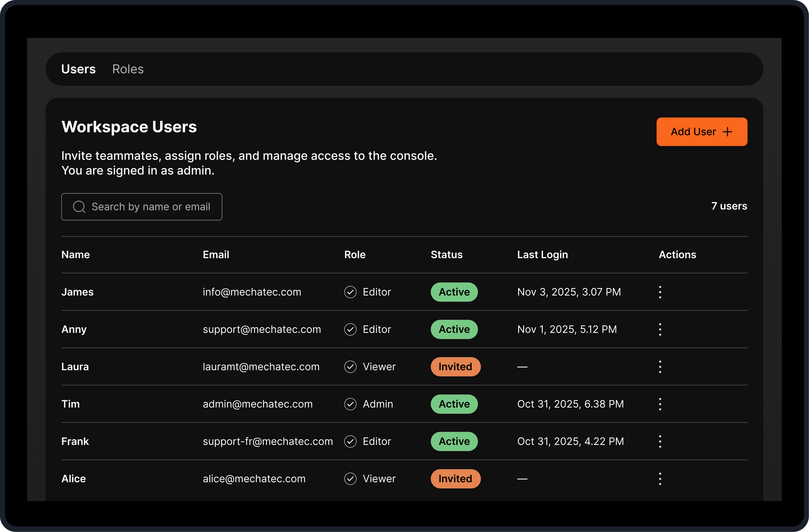Open Frank's actions kebab menu
Image resolution: width=809 pixels, height=532 pixels.
(x=660, y=442)
